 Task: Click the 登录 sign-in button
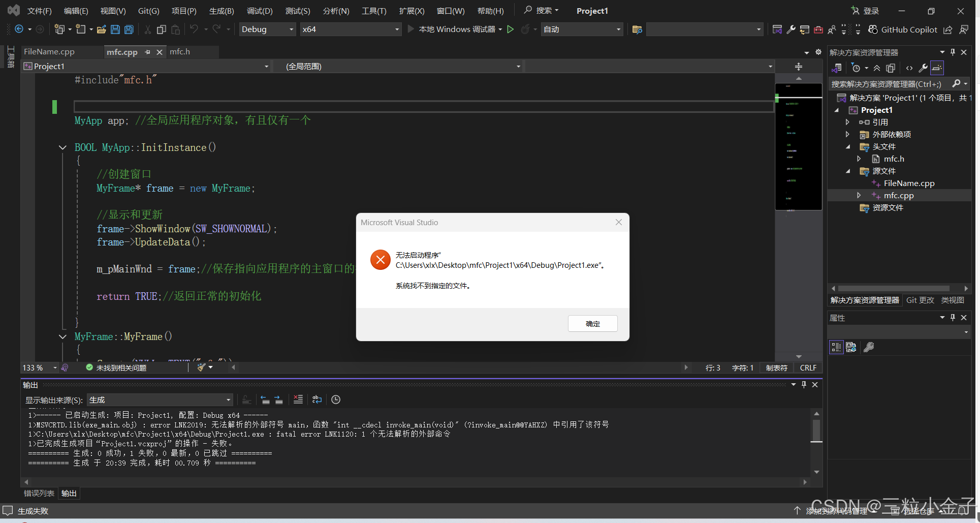(x=865, y=11)
